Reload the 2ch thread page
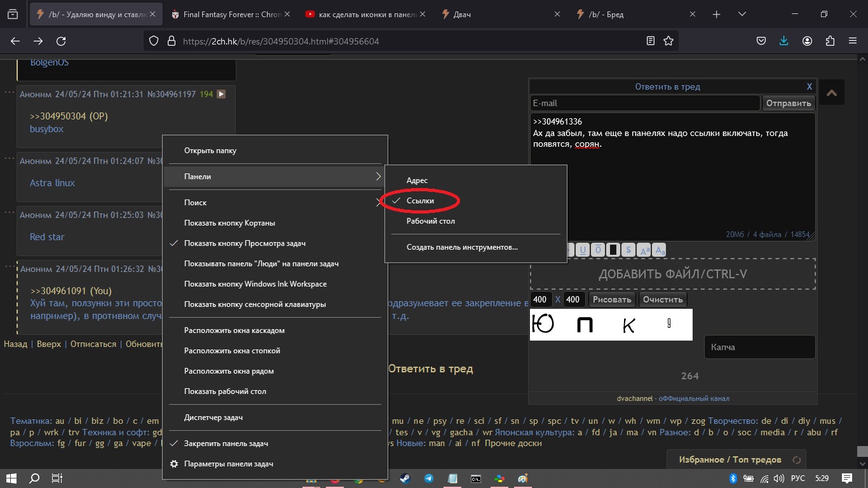This screenshot has width=868, height=488. coord(61,41)
